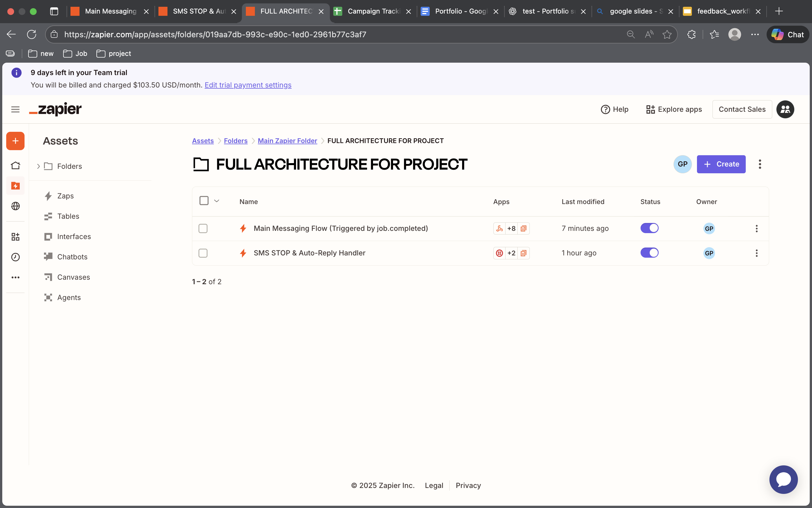The height and width of the screenshot is (508, 812).
Task: Switch to the Campaign Tracking browser tab
Action: click(373, 11)
